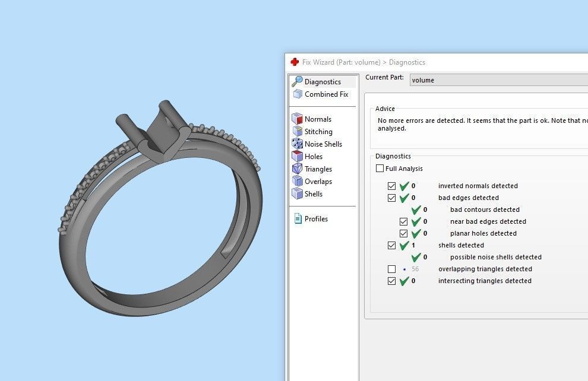The width and height of the screenshot is (588, 381).
Task: Click the Normals cube icon
Action: coord(297,119)
